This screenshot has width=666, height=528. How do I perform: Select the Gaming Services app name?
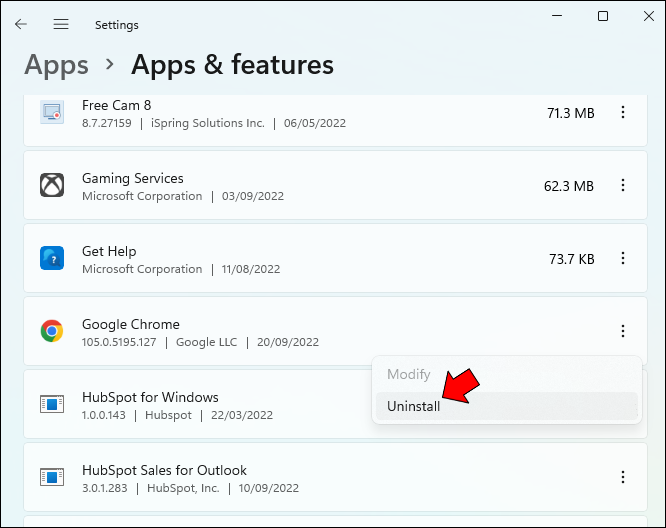(x=133, y=178)
